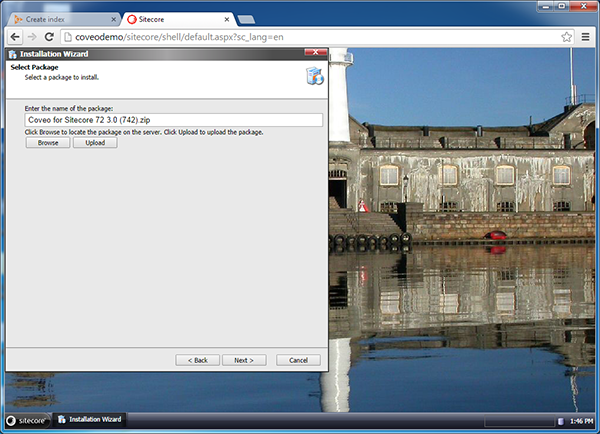600x434 pixels.
Task: Open the Sitecore start button
Action: pyautogui.click(x=27, y=421)
